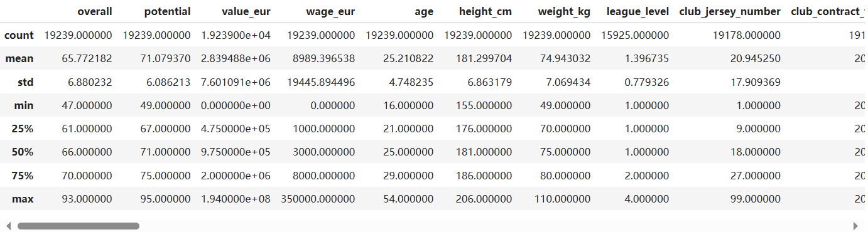Select the count row label

(x=19, y=35)
